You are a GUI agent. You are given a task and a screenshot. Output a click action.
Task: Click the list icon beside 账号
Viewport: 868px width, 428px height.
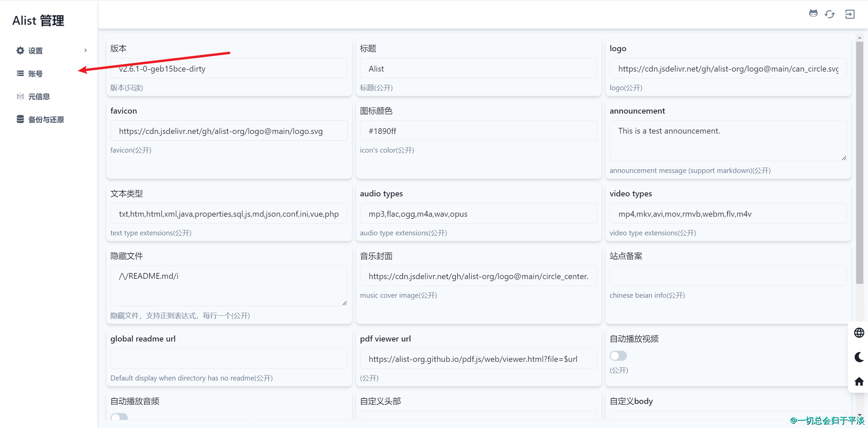(x=20, y=73)
